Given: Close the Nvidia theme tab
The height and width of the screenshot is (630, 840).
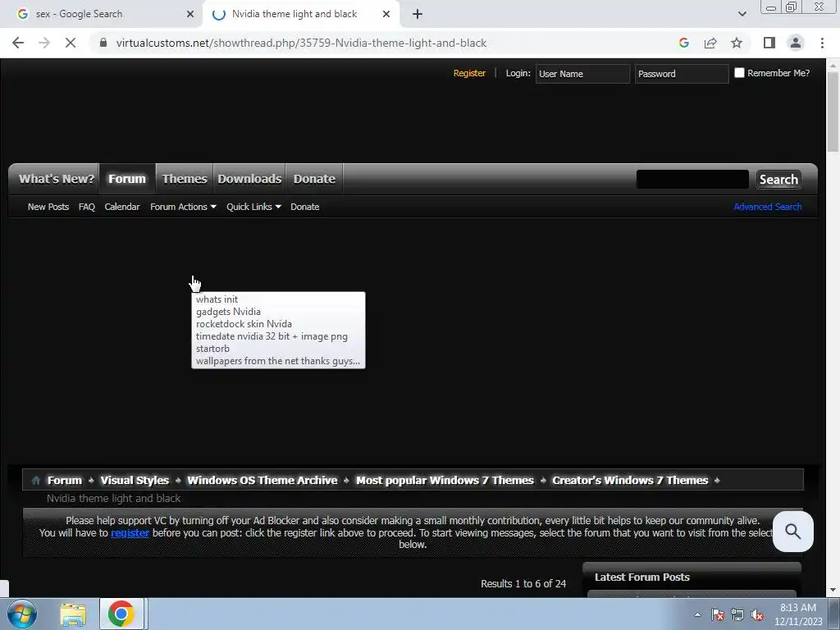Looking at the screenshot, I should pos(386,14).
